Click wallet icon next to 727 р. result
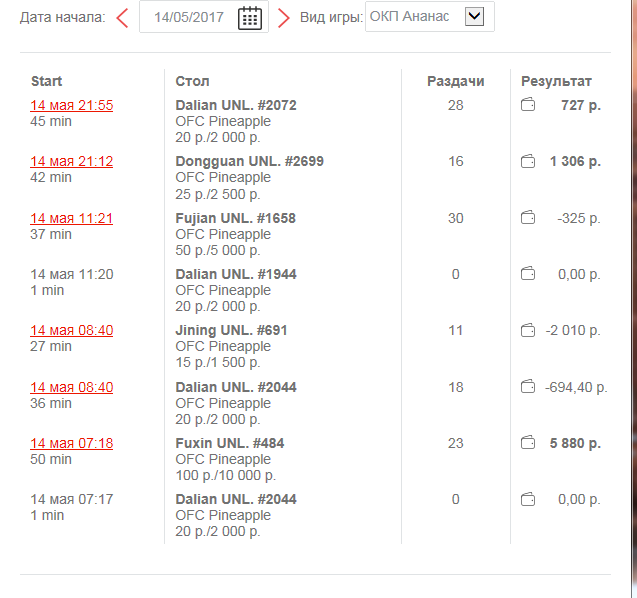637x598 pixels. (528, 105)
